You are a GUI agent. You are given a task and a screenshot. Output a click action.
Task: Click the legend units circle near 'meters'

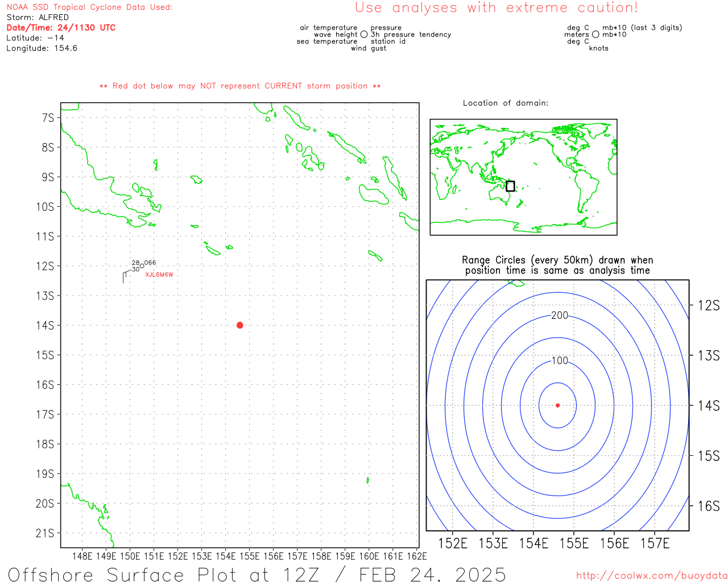coord(595,34)
